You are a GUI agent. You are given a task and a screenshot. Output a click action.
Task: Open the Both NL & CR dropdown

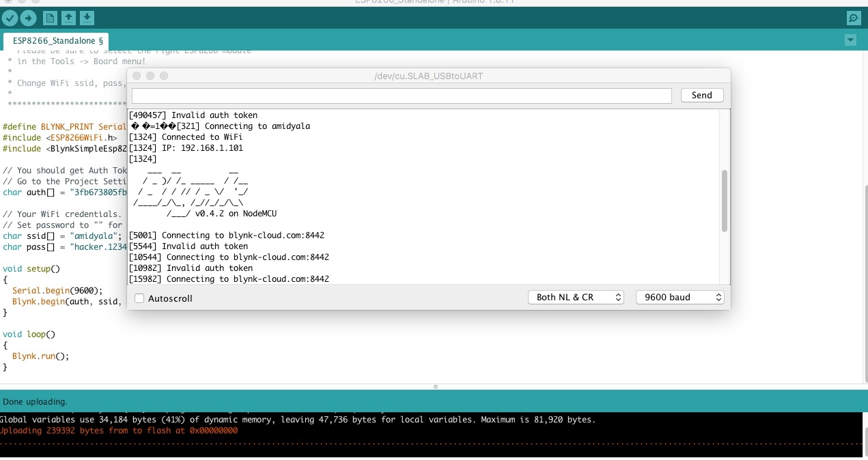576,298
